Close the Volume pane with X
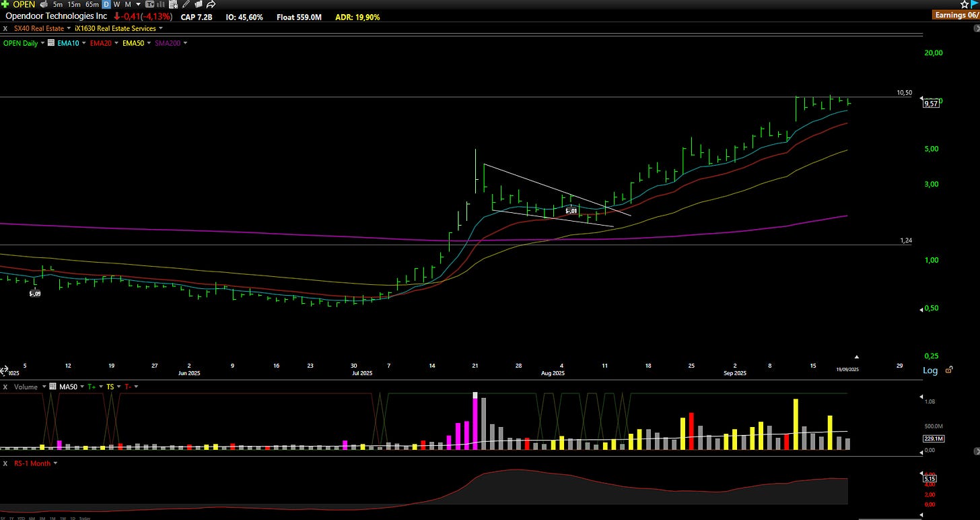 [5, 387]
